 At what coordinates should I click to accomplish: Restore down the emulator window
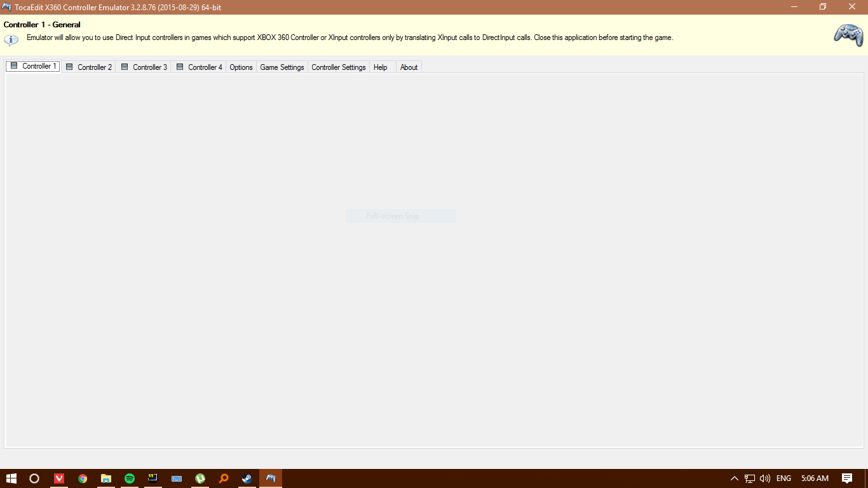[823, 7]
